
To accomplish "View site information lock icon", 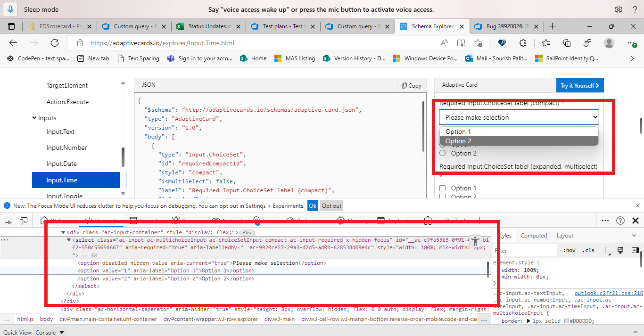I will click(x=79, y=43).
